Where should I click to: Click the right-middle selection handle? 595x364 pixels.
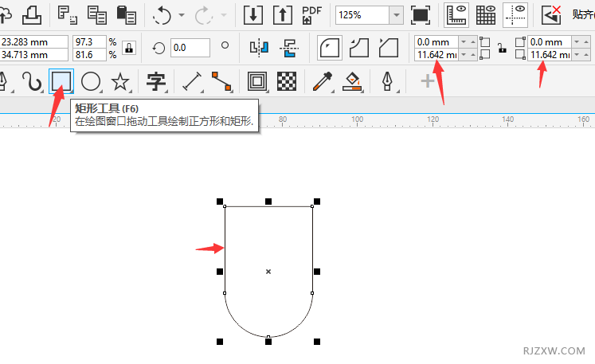point(317,272)
